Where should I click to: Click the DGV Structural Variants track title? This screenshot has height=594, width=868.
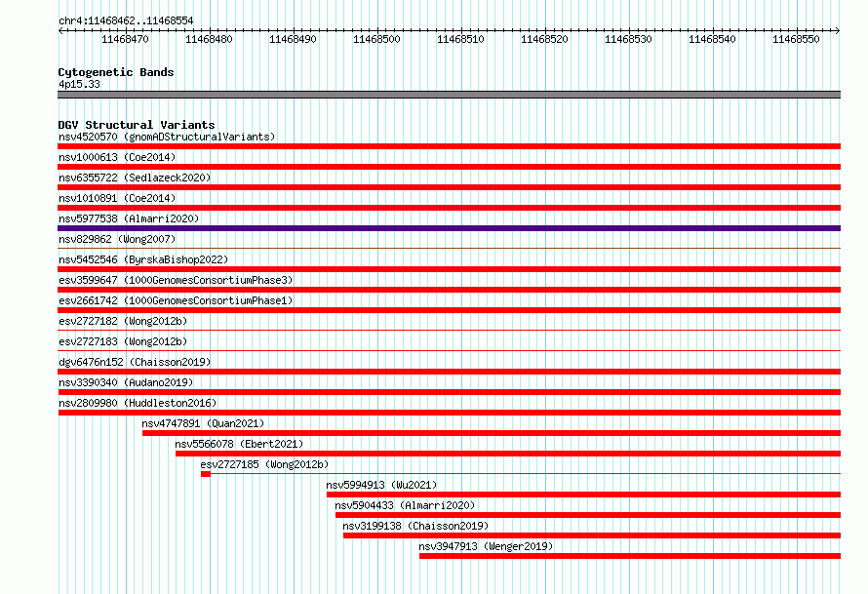137,125
